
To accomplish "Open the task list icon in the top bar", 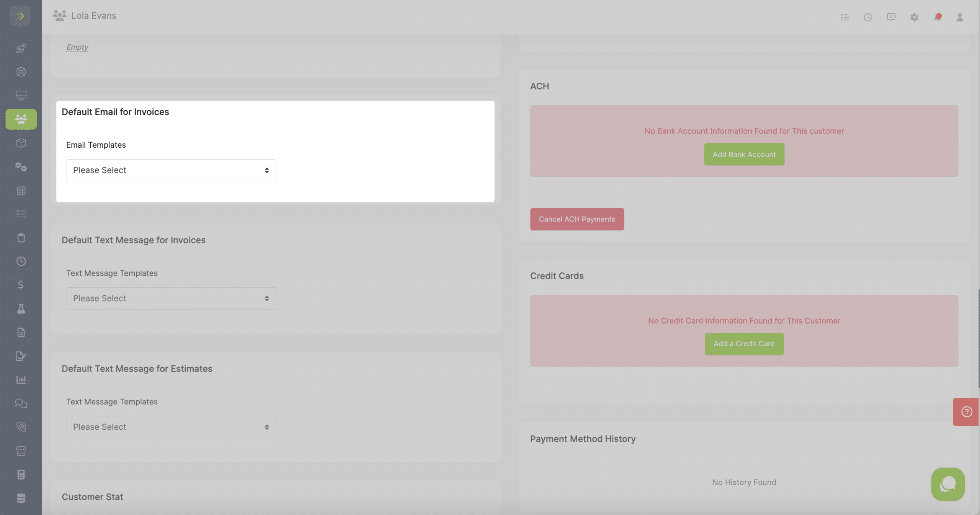I will (845, 17).
